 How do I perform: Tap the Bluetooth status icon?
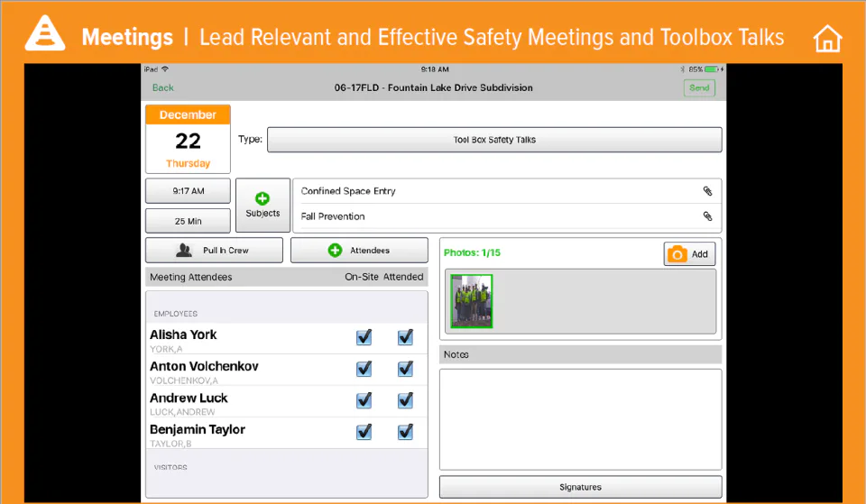tap(683, 69)
